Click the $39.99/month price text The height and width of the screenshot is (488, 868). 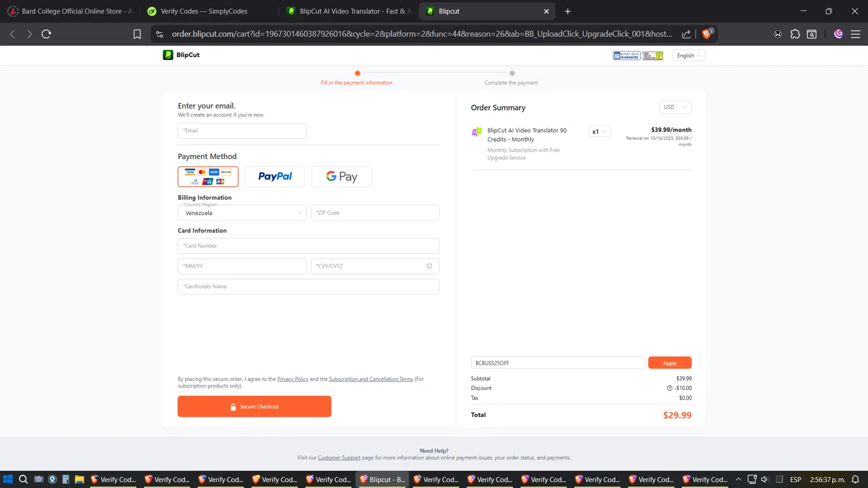[671, 130]
